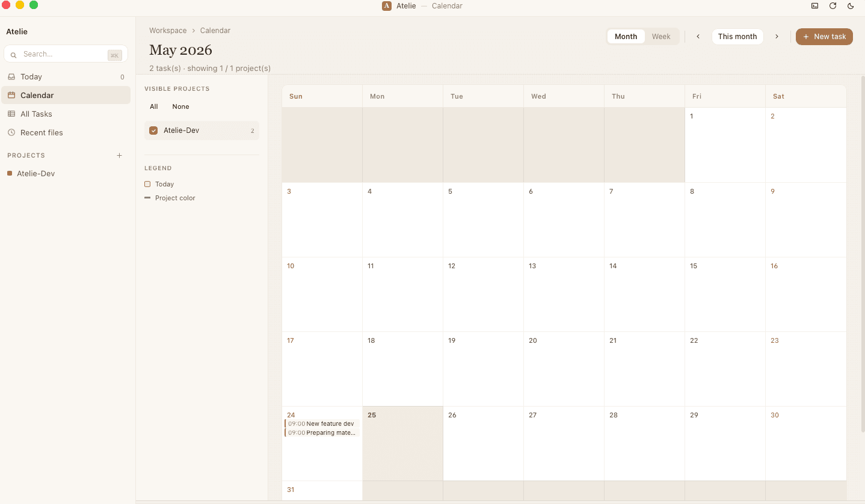This screenshot has height=504, width=865.
Task: Click the Today count badge '0'
Action: tap(122, 77)
